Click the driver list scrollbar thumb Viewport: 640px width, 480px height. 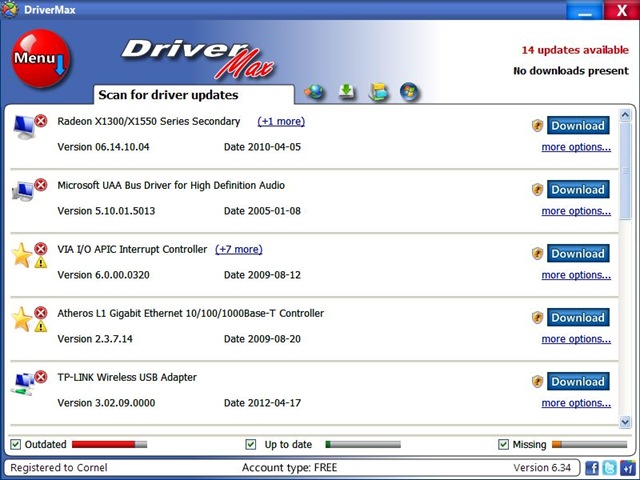(625, 171)
